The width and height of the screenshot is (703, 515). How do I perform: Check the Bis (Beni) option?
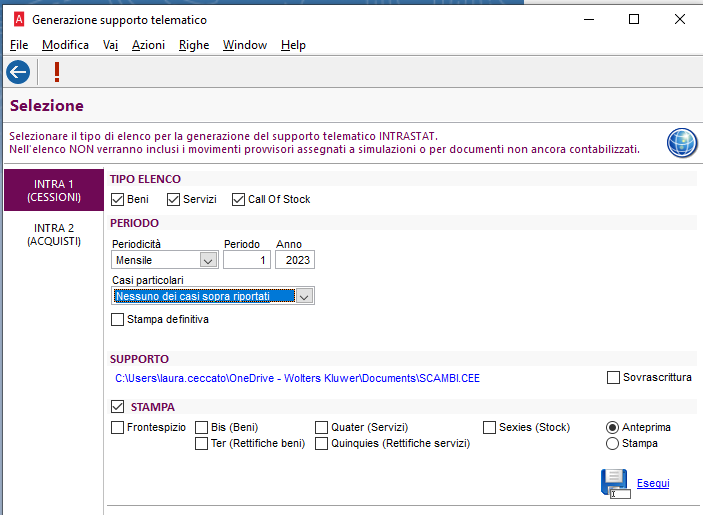click(202, 428)
